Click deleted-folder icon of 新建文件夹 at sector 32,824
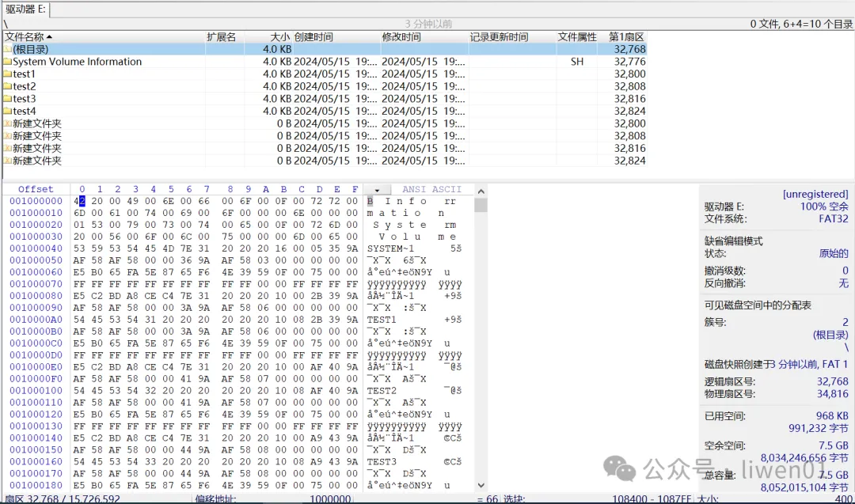 pyautogui.click(x=8, y=161)
